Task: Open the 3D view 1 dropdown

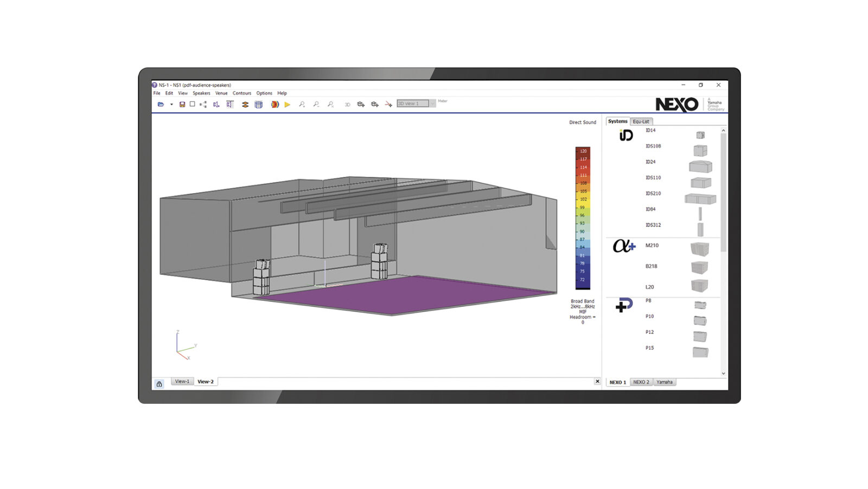Action: click(432, 104)
